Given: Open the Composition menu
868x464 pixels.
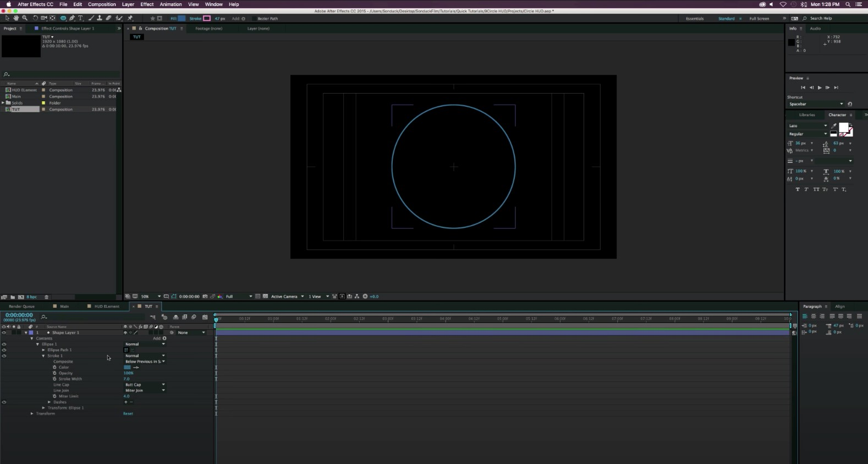Looking at the screenshot, I should (102, 4).
